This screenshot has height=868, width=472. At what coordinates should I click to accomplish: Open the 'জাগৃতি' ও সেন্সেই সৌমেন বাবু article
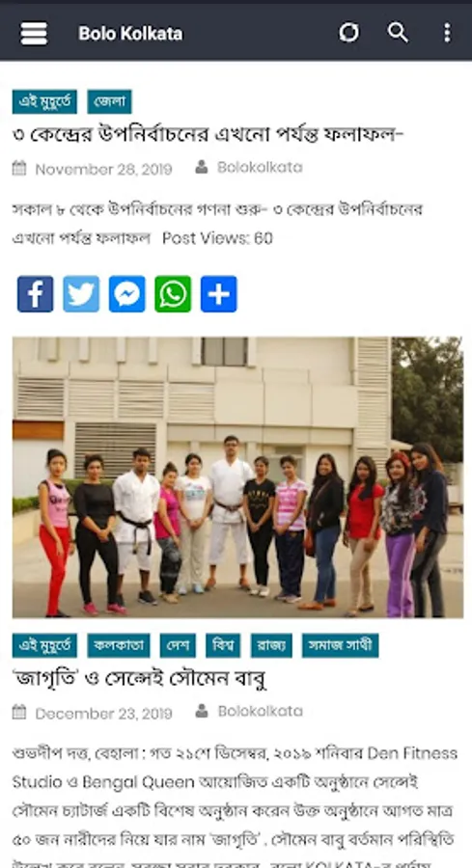point(140,678)
